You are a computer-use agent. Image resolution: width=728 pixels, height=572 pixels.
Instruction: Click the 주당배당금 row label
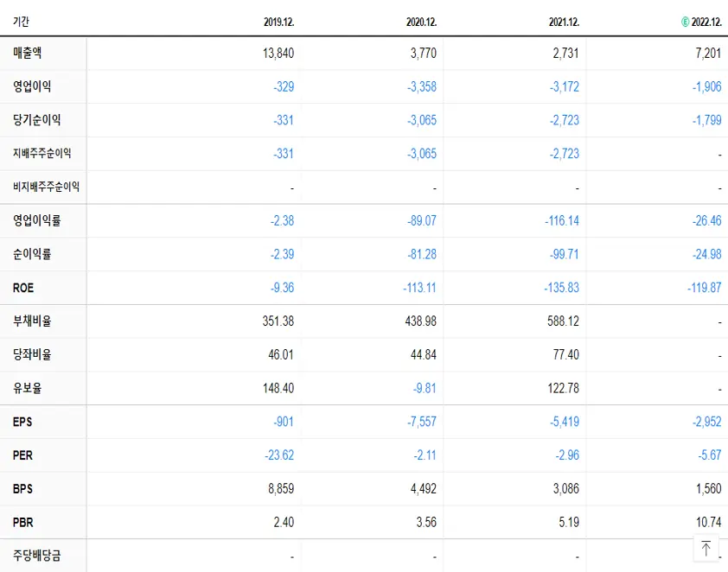(36, 556)
